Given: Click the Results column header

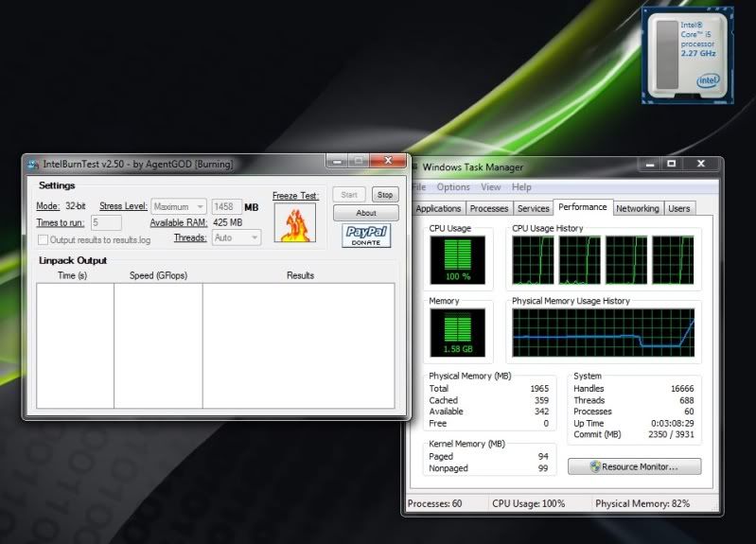Looking at the screenshot, I should click(300, 275).
